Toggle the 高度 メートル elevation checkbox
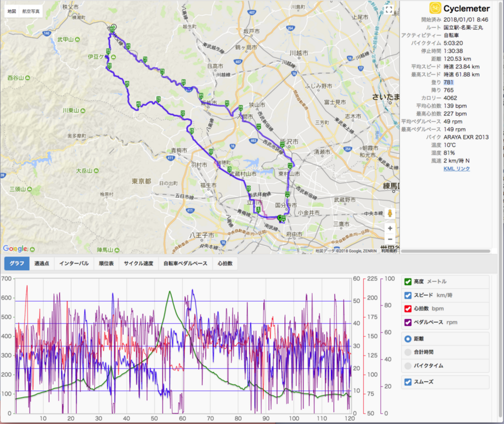The width and height of the screenshot is (504, 424). (408, 282)
